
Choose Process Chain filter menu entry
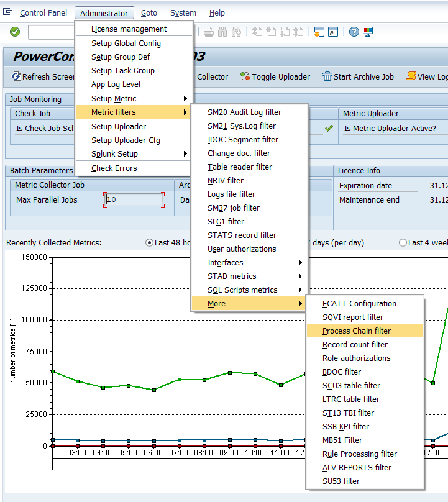pos(364,331)
